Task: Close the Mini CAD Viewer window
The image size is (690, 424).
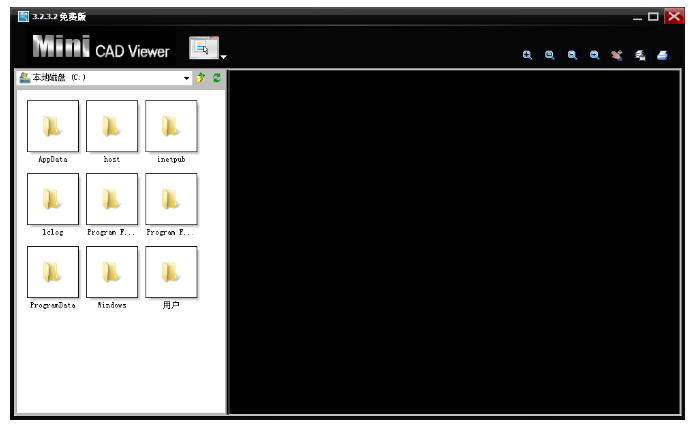Action: pos(674,16)
